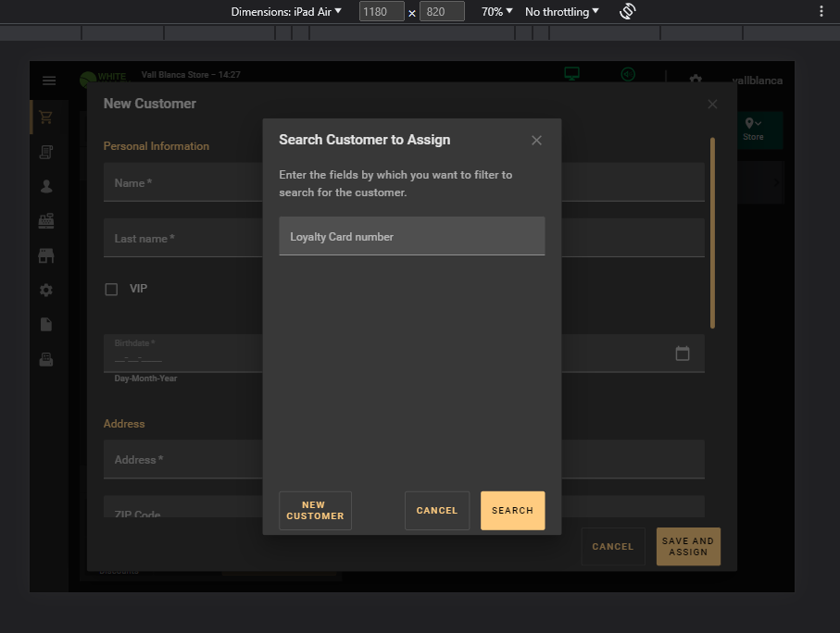The image size is (840, 633).
Task: Click the cash register sidebar icon
Action: tap(45, 221)
